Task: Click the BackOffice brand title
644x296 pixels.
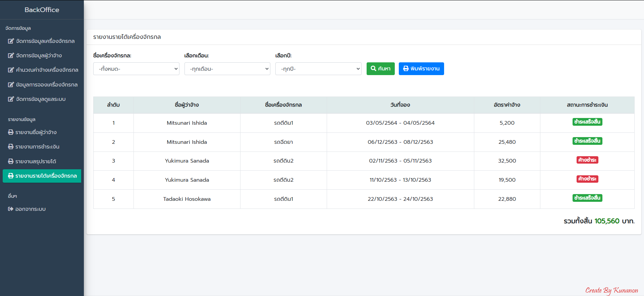Action: (42, 10)
